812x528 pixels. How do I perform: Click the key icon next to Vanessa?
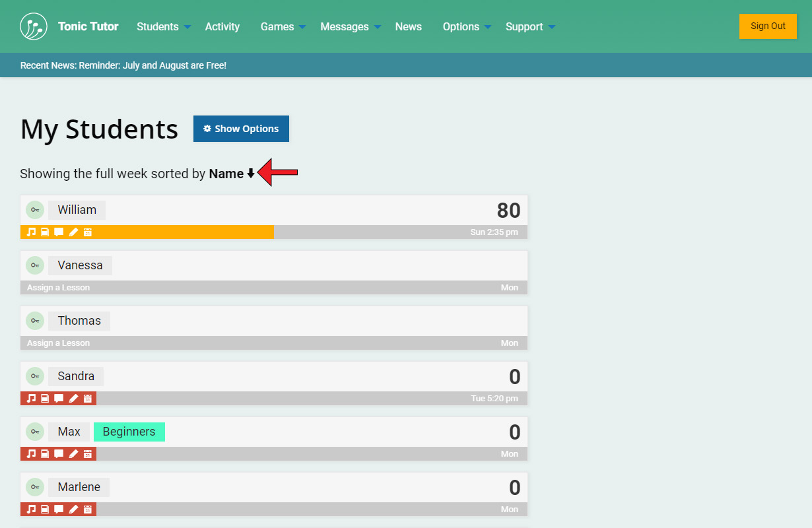point(35,265)
